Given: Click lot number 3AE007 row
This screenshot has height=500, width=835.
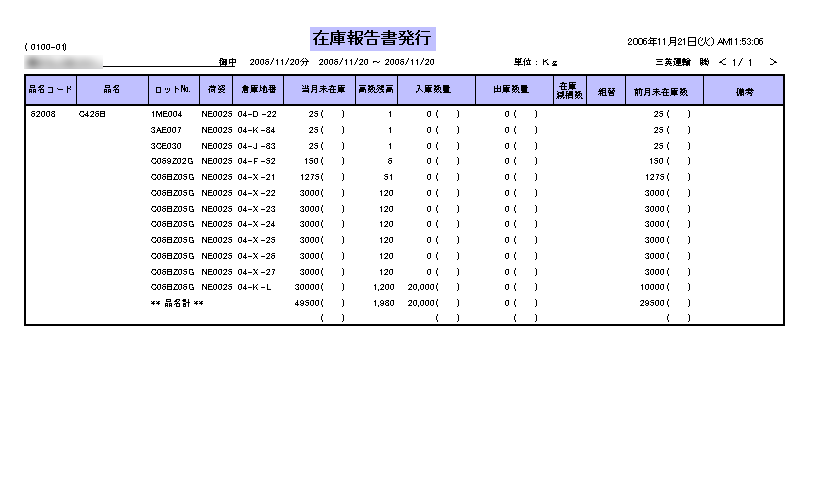Looking at the screenshot, I should [x=166, y=130].
